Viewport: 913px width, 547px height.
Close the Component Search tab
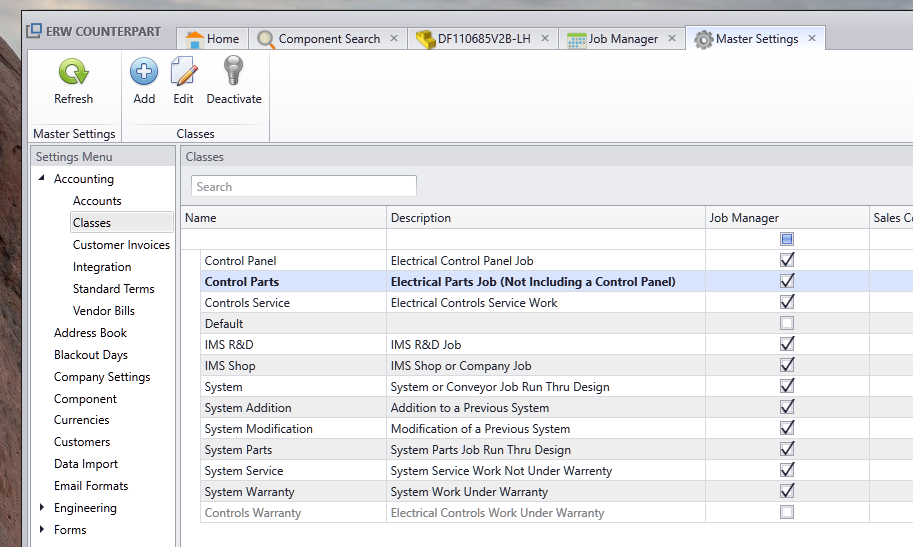tap(394, 39)
